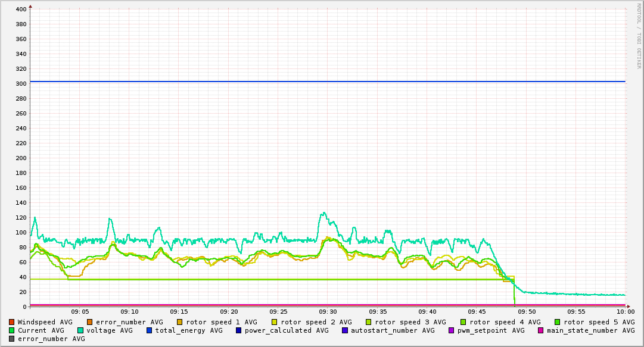This screenshot has height=347, width=644.
Task: Click the power_calculated AVG legend label
Action: pos(287,330)
